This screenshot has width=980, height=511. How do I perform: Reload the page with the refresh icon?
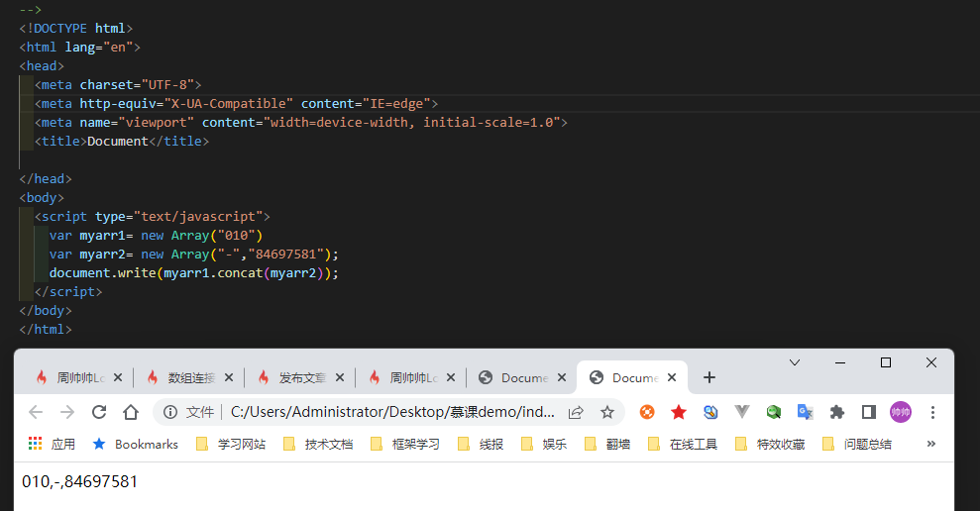pyautogui.click(x=99, y=412)
